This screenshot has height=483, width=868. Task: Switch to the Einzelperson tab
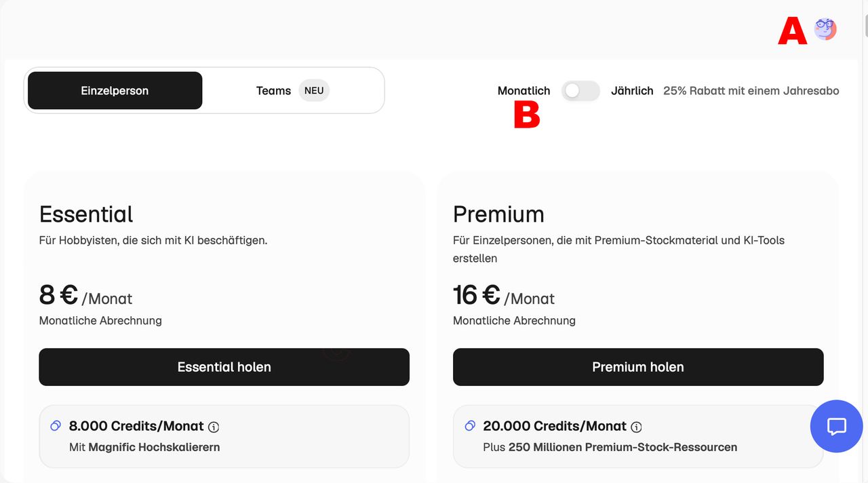click(x=115, y=90)
